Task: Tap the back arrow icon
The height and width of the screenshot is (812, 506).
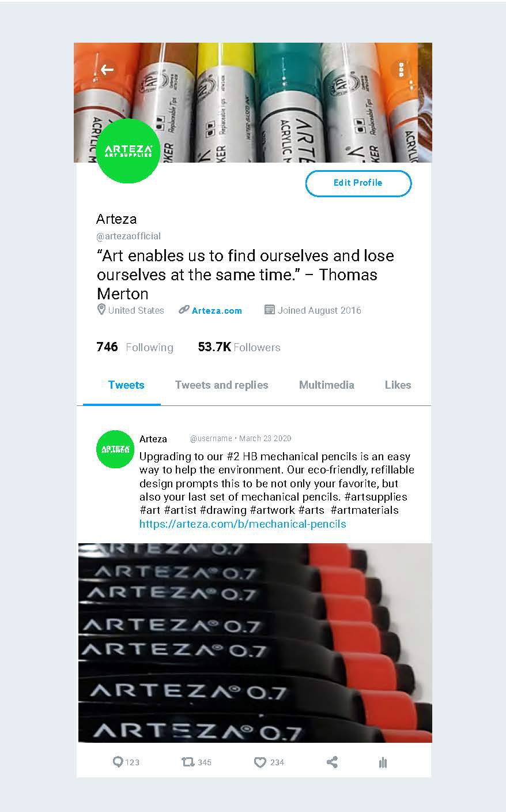Action: coord(107,70)
